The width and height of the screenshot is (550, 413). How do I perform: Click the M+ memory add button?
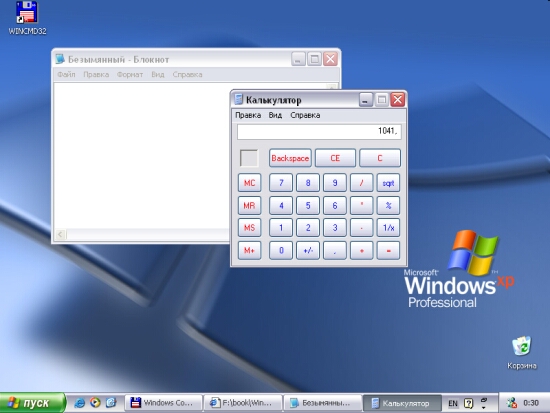(249, 250)
